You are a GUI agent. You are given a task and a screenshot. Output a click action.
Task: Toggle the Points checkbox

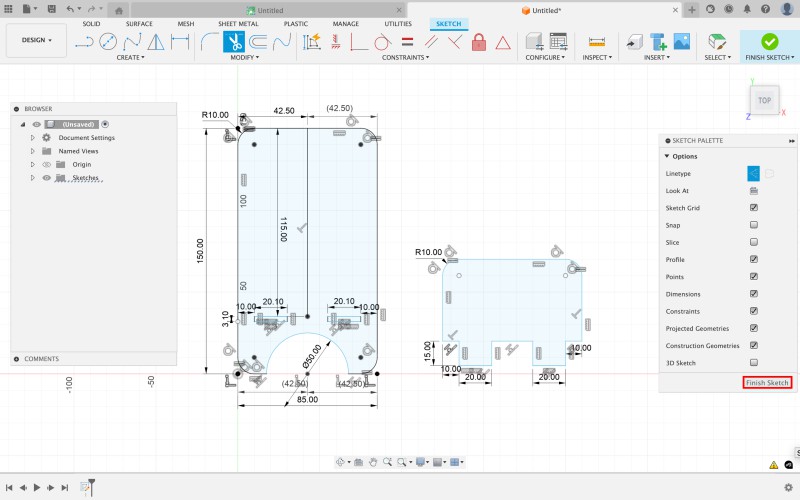click(x=754, y=277)
